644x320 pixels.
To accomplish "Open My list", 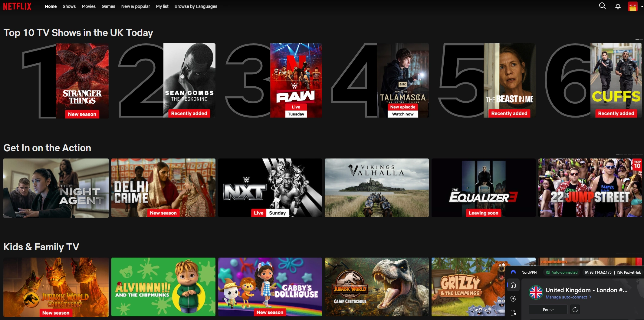I will pos(162,6).
